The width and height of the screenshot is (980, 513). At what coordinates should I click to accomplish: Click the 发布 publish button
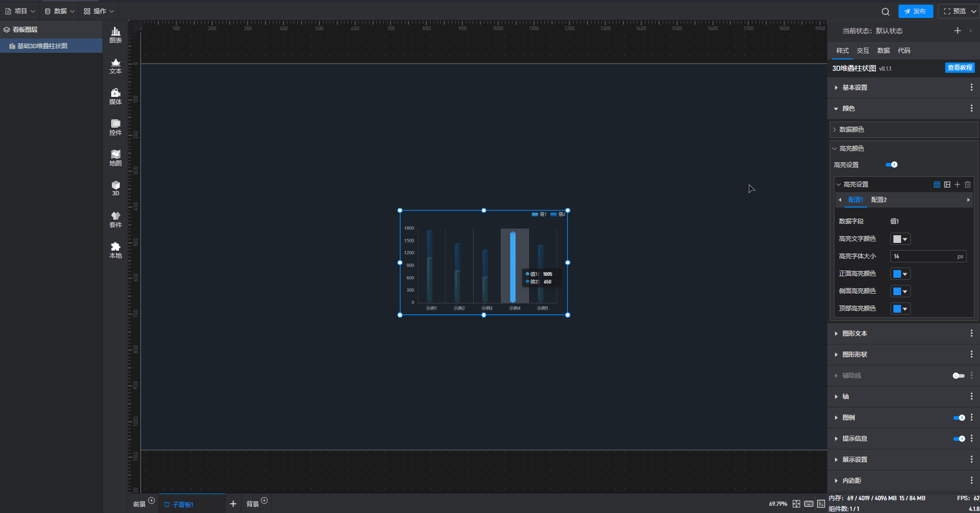(915, 11)
